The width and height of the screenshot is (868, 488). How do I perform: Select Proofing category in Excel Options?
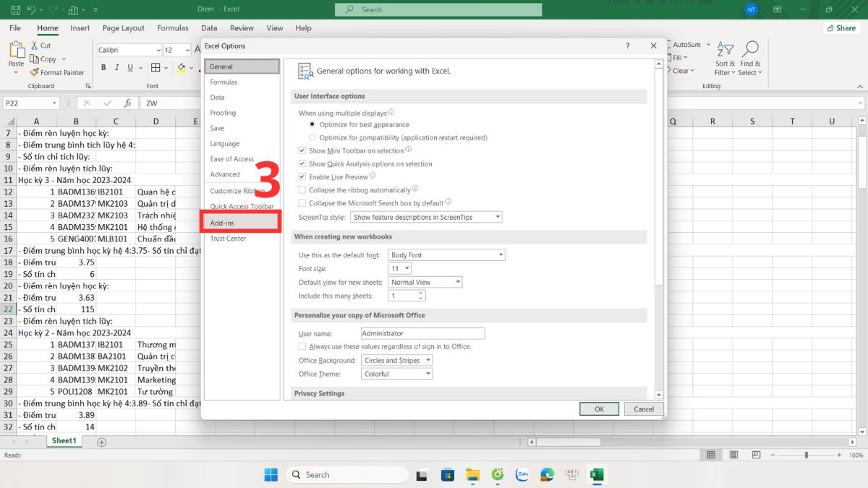(x=242, y=113)
